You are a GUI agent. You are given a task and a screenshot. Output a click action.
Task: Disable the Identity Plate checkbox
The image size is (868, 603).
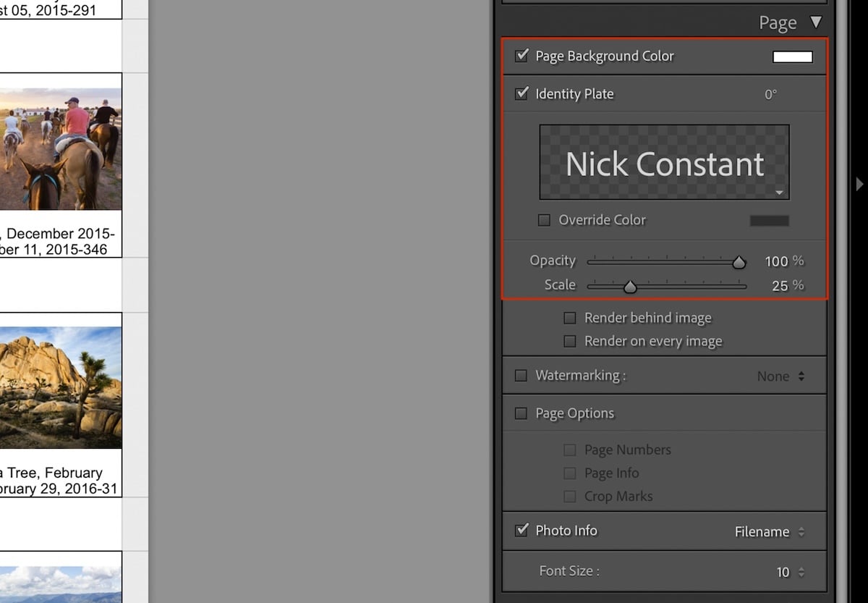[x=522, y=93]
